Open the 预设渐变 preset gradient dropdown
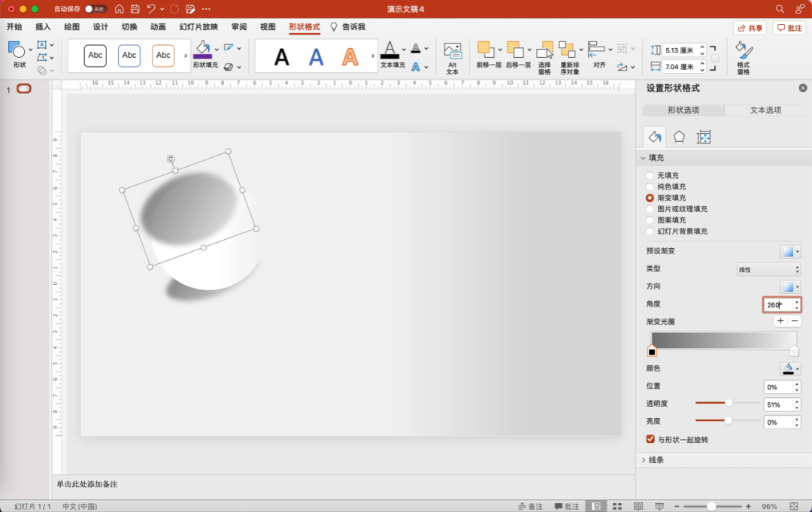 click(789, 252)
